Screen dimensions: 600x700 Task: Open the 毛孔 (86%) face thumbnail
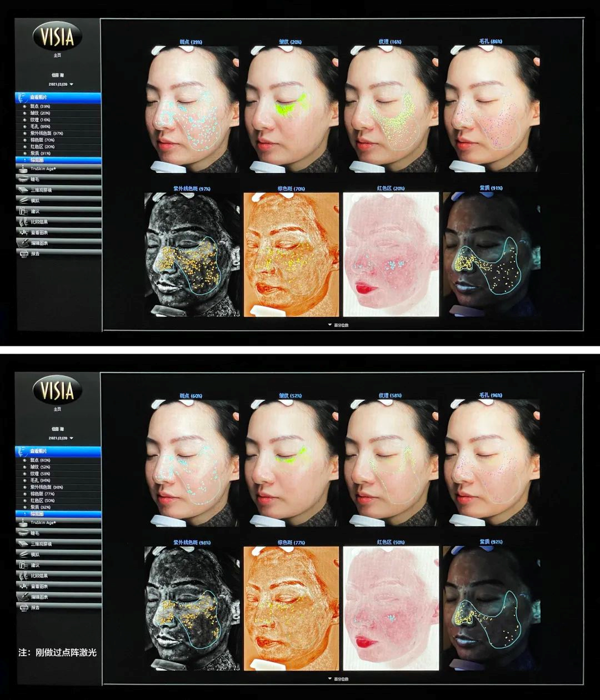(491, 109)
